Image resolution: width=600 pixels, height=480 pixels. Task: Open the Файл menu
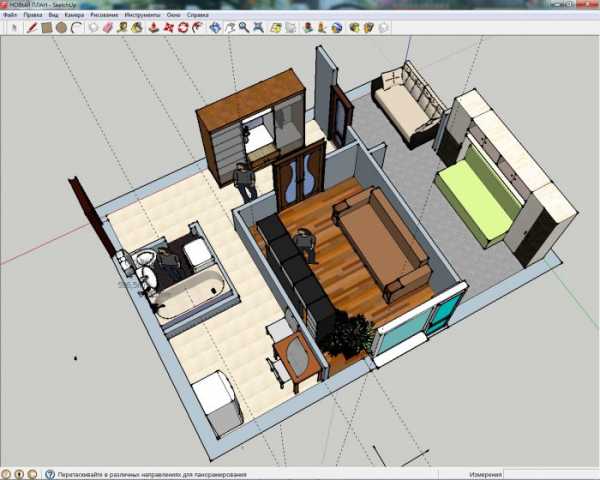point(11,17)
